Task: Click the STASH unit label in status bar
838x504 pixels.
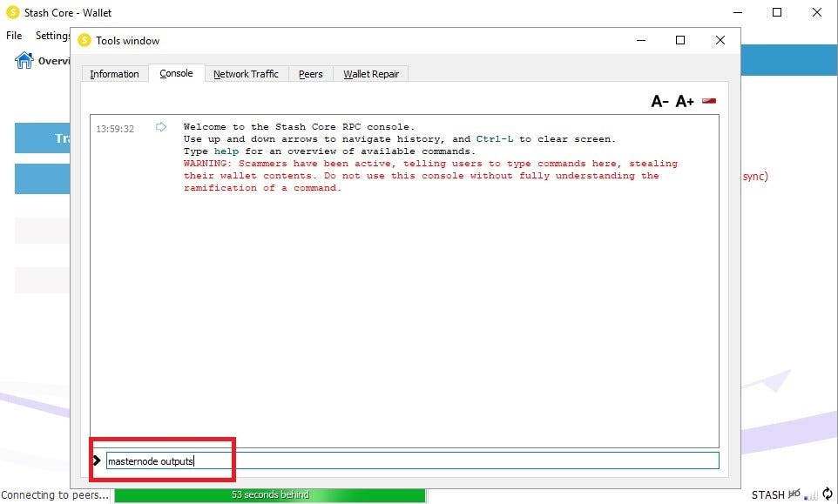Action: pyautogui.click(x=768, y=495)
